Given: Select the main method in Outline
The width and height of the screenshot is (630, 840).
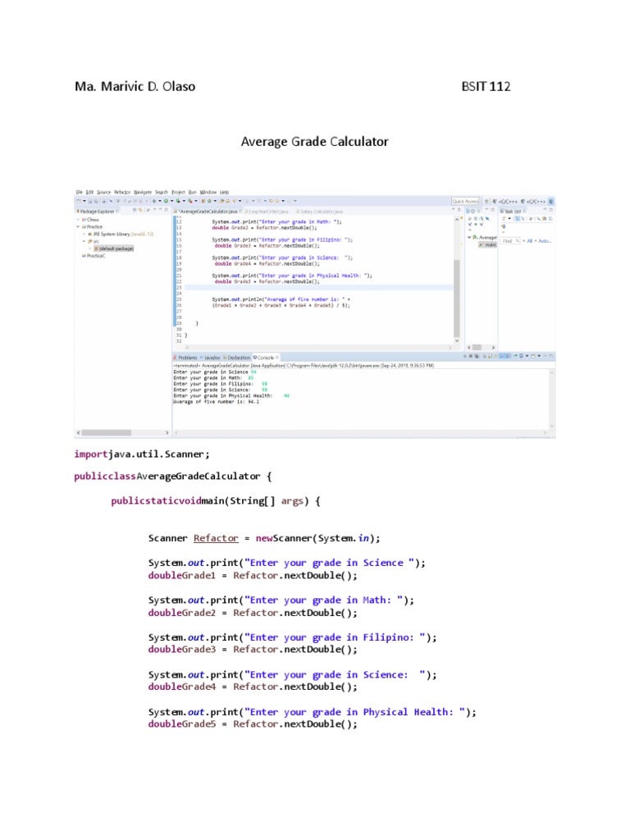Looking at the screenshot, I should pos(487,244).
